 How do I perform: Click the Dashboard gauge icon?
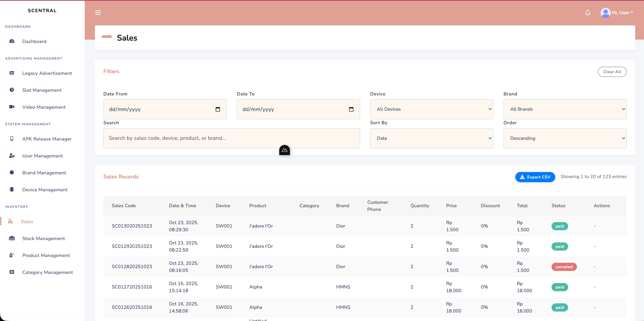pos(12,41)
